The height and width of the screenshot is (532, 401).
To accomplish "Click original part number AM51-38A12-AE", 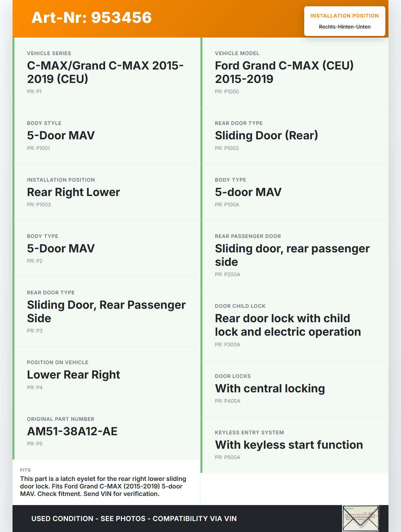I will pos(72,431).
